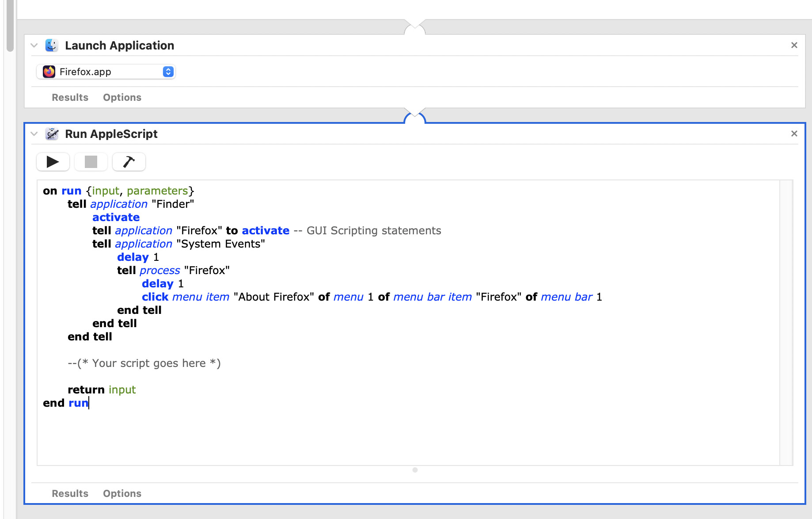Click the 'tell application "Finder"' line
812x519 pixels.
131,204
